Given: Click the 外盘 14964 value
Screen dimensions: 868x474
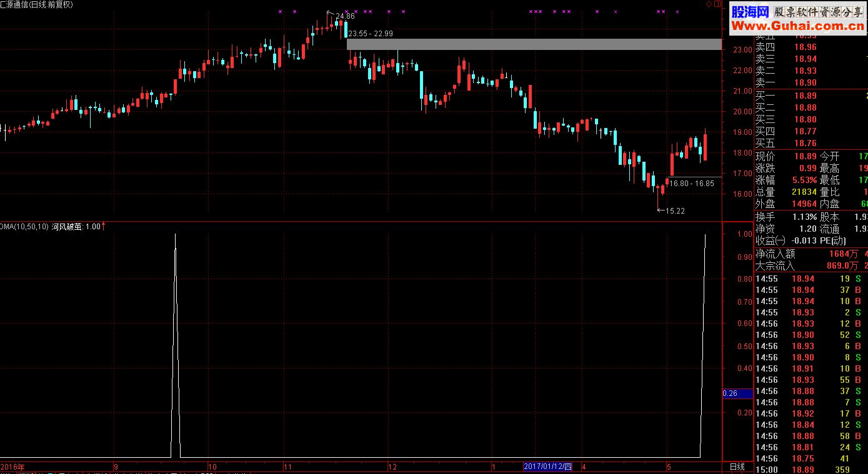Looking at the screenshot, I should [804, 204].
